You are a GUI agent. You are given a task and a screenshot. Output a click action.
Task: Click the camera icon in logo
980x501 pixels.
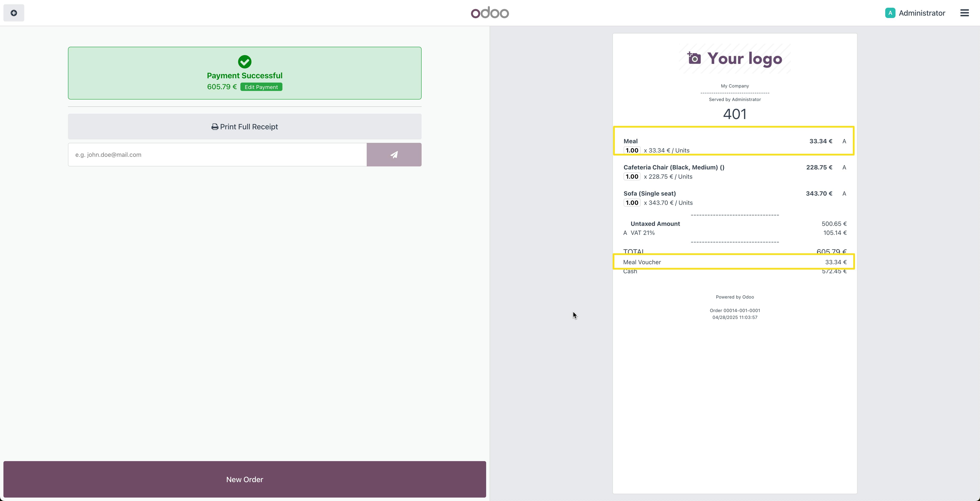(694, 58)
